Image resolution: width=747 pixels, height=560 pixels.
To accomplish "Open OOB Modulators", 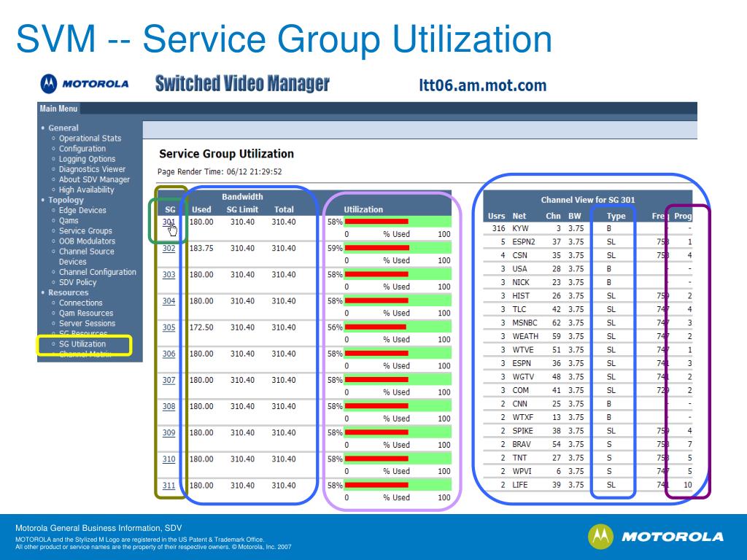I will tap(88, 241).
